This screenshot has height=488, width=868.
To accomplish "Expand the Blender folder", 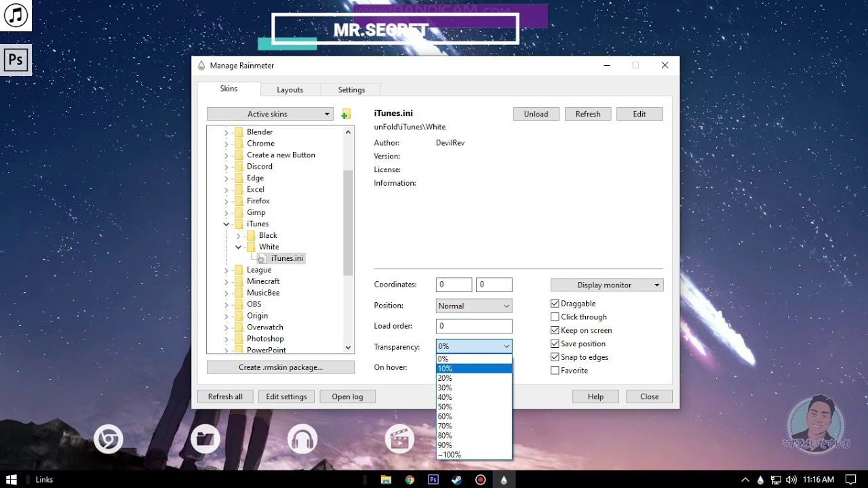I will 226,132.
